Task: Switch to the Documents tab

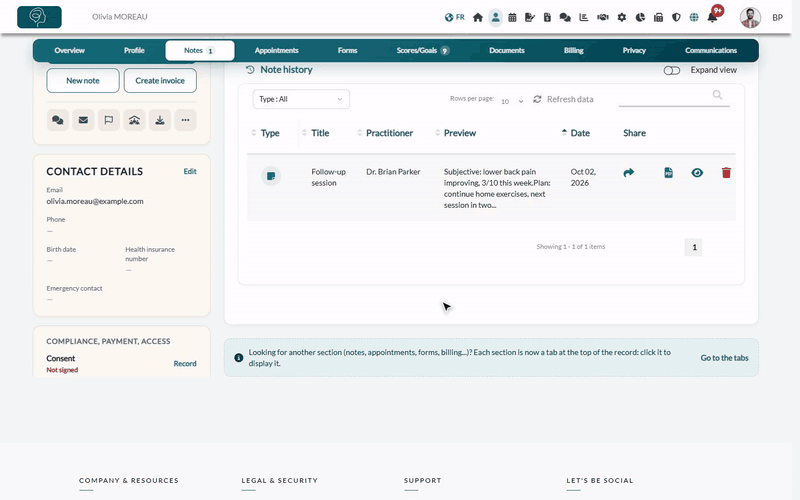Action: point(507,51)
